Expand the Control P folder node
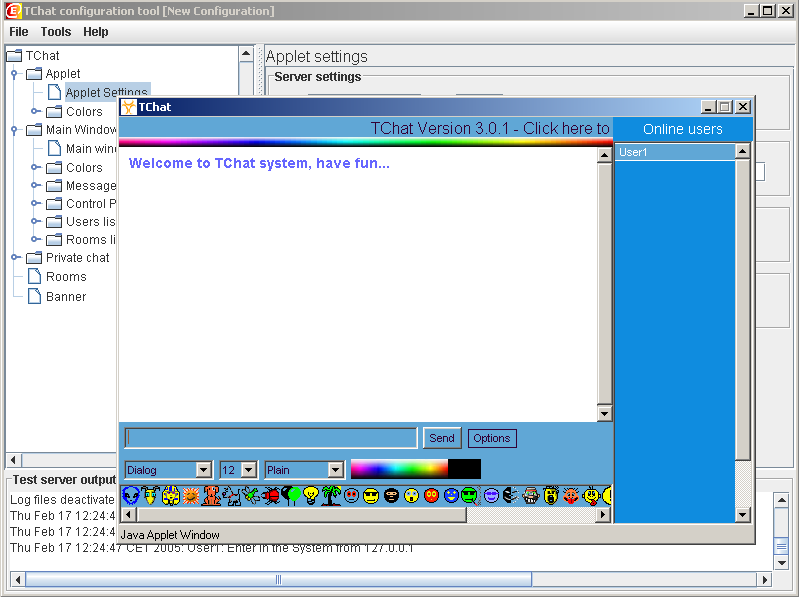 tap(35, 203)
